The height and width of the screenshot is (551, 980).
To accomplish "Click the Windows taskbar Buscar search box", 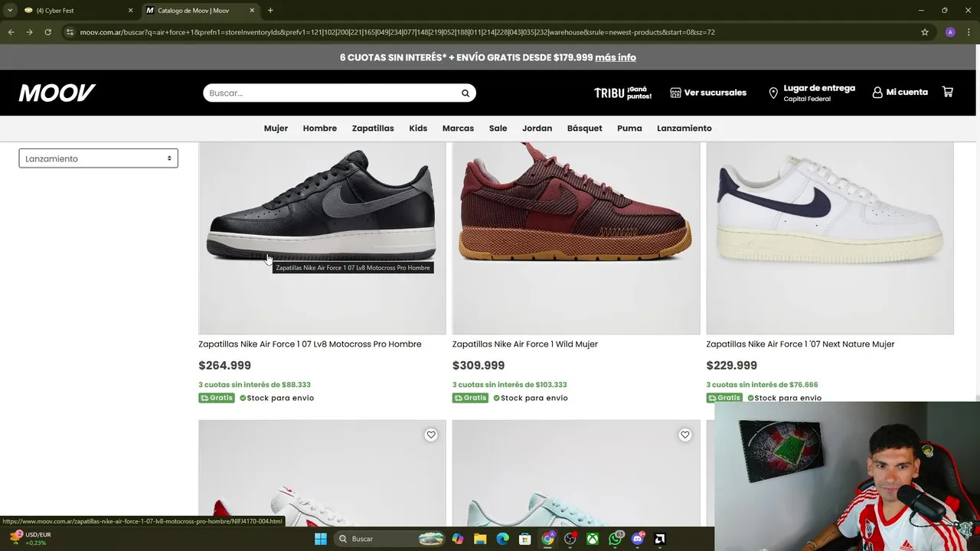I will pos(390,539).
